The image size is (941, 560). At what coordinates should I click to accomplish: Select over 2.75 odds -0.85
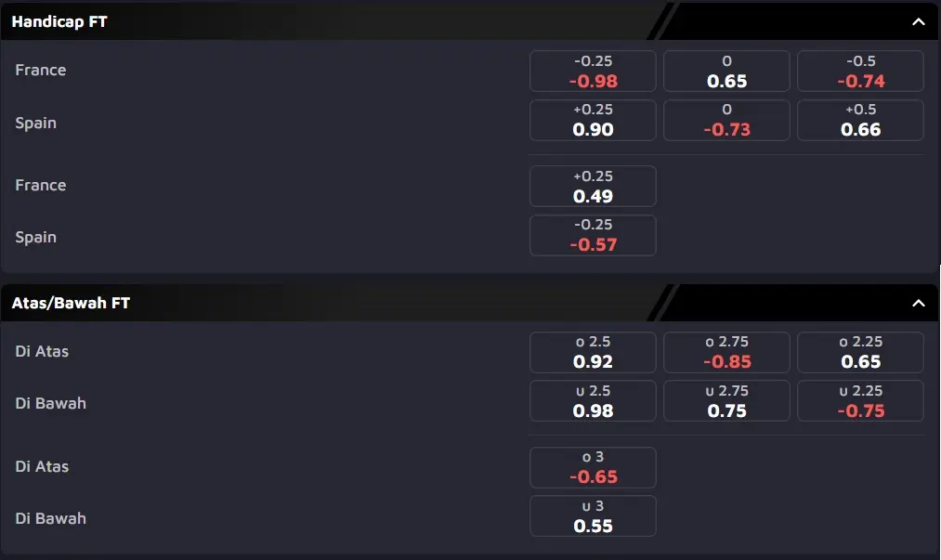tap(726, 352)
